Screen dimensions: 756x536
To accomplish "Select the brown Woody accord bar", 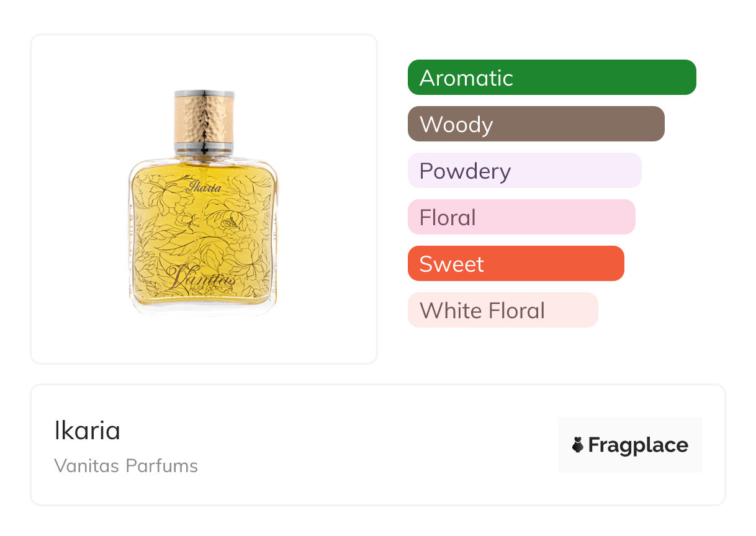I will [x=536, y=124].
